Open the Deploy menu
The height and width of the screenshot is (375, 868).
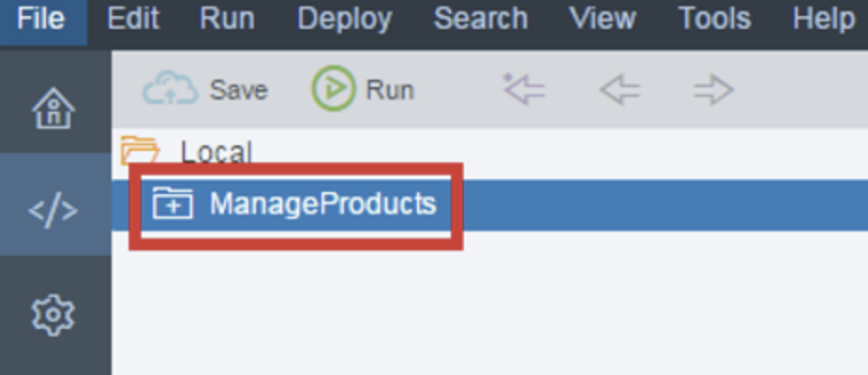(x=344, y=20)
